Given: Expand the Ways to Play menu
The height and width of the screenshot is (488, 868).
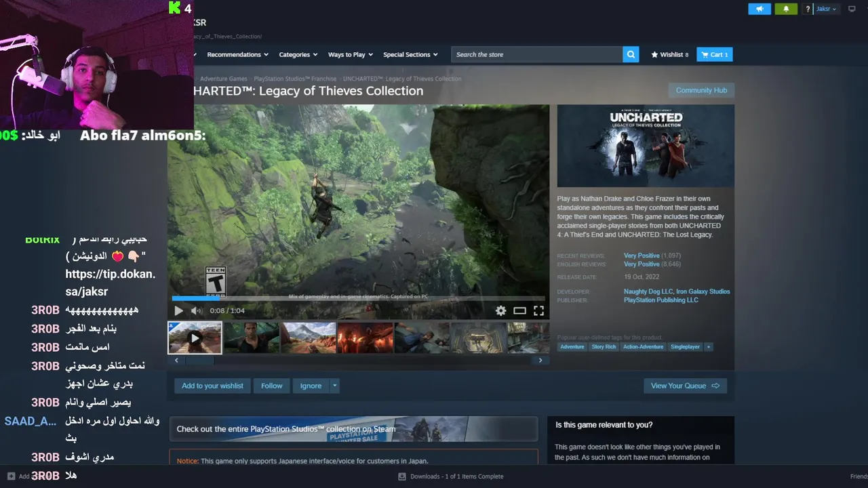Looking at the screenshot, I should coord(351,54).
